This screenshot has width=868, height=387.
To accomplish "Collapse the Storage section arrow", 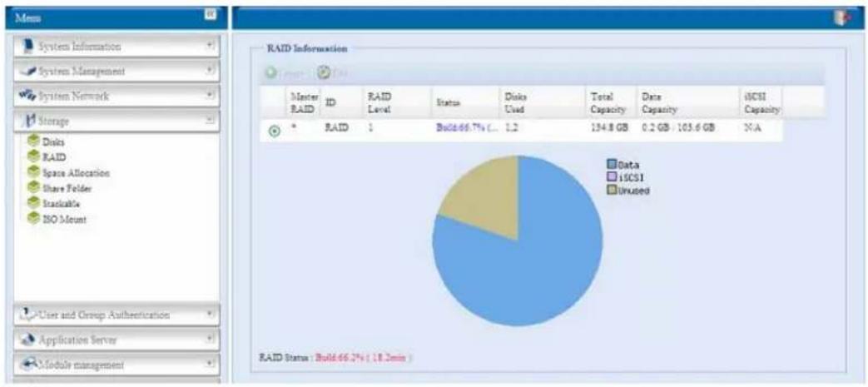I will 210,120.
